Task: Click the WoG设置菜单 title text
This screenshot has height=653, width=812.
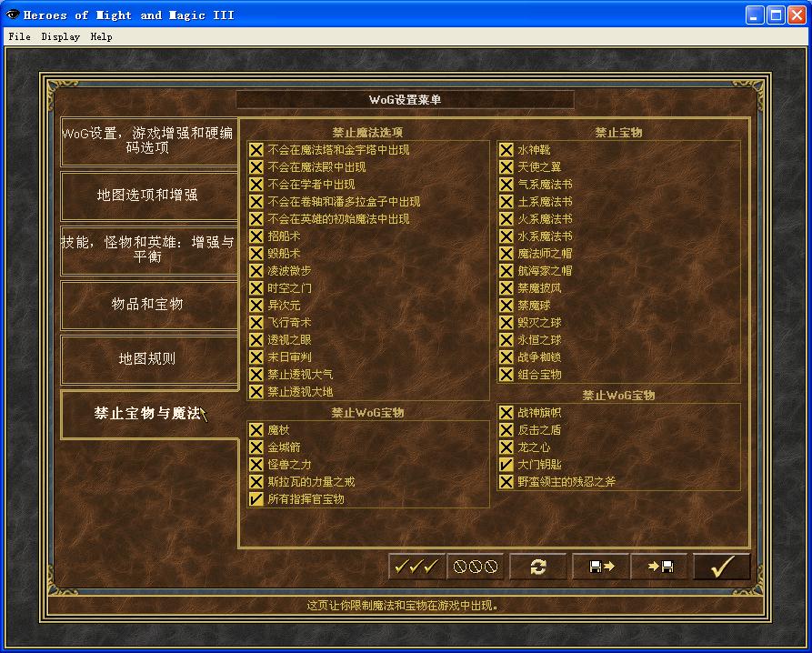Action: click(405, 99)
